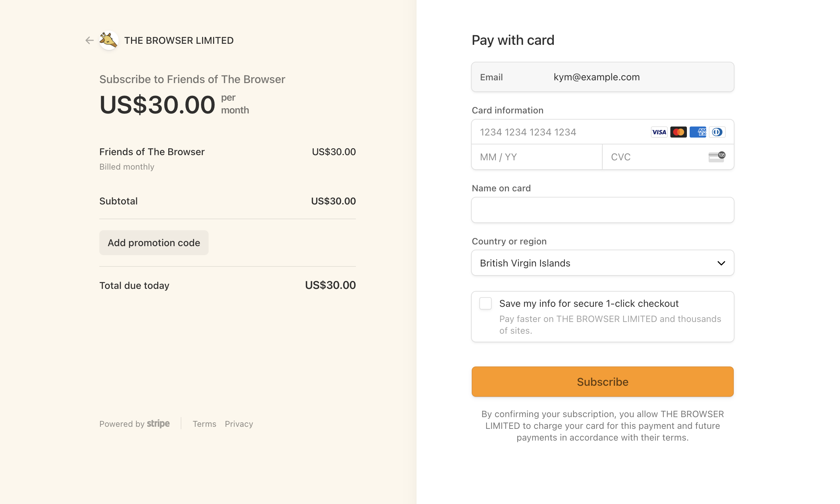Viewport: 840px width, 504px height.
Task: Open the Privacy page
Action: click(x=239, y=424)
